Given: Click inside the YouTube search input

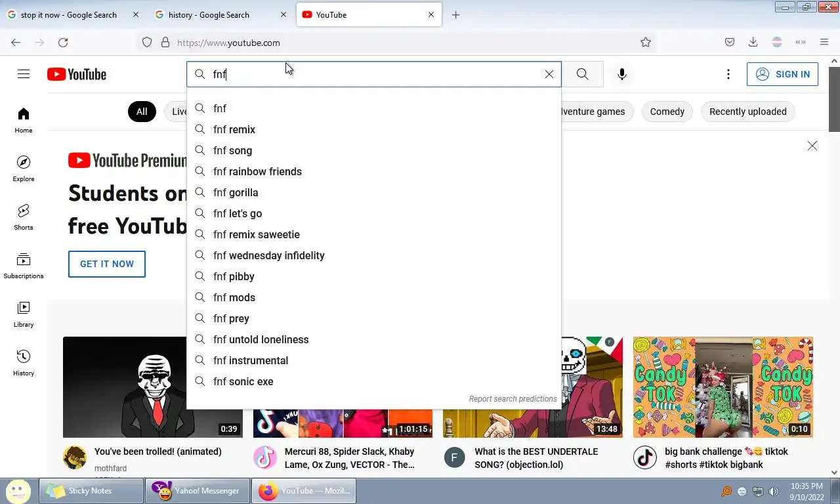Looking at the screenshot, I should click(374, 74).
